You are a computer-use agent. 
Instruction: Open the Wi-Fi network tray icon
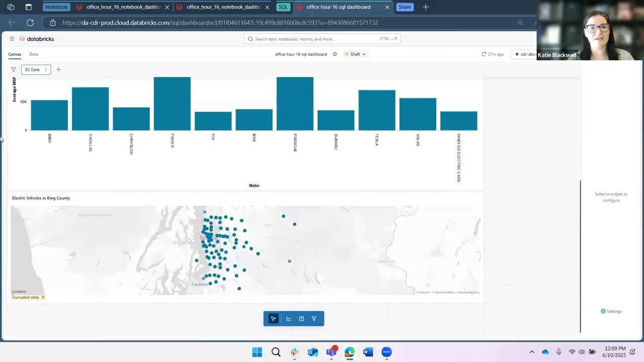(x=572, y=352)
